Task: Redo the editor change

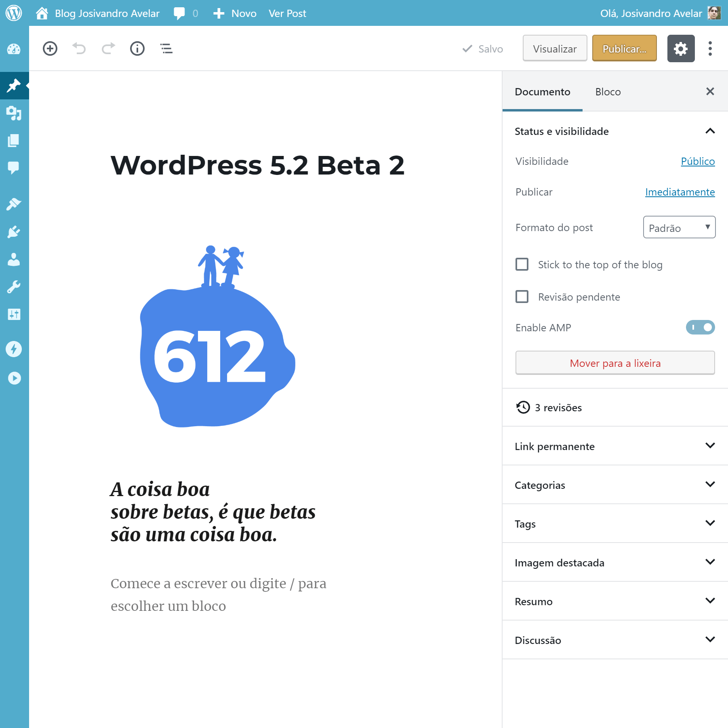Action: tap(108, 48)
